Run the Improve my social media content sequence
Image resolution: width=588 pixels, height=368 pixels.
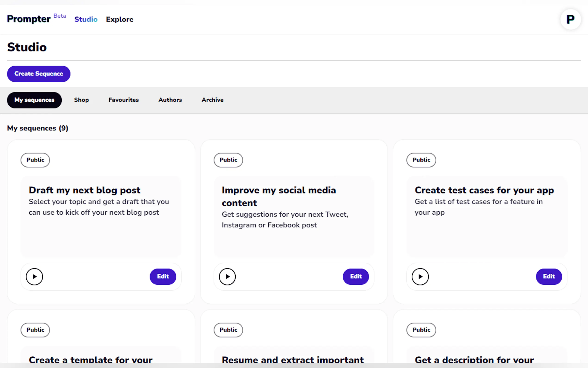click(227, 276)
